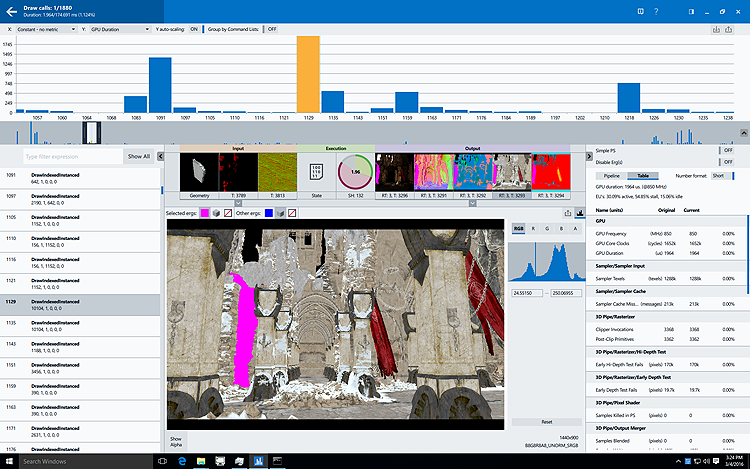Open the documentation book icon
Image resolution: width=750 pixels, height=469 pixels.
(640, 11)
